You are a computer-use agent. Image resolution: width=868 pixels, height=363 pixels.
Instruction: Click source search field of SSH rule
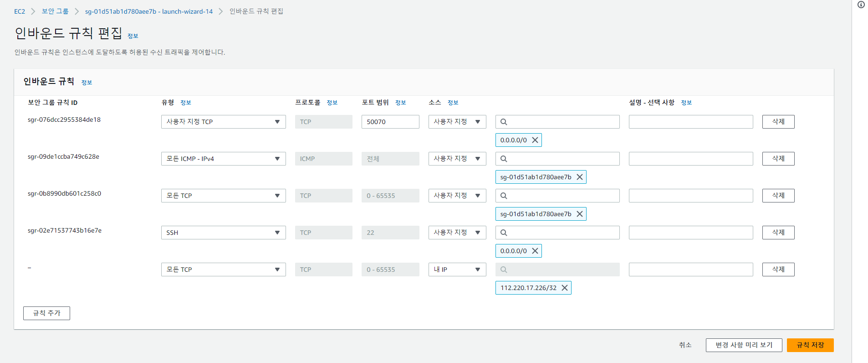(557, 233)
